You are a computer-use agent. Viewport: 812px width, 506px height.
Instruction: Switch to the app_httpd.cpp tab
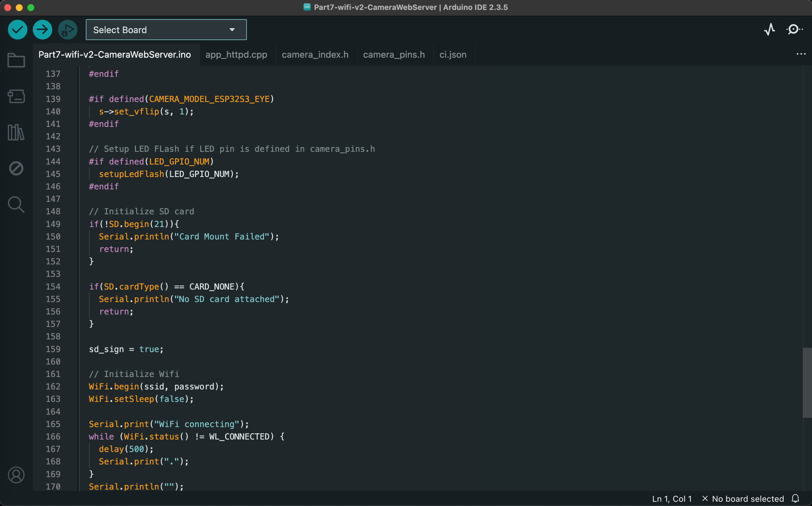236,55
